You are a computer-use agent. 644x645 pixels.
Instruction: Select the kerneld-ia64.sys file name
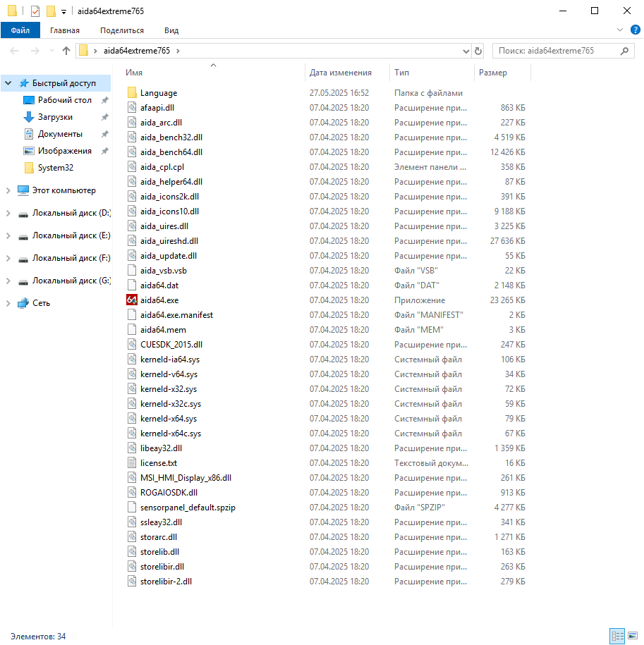(x=170, y=360)
